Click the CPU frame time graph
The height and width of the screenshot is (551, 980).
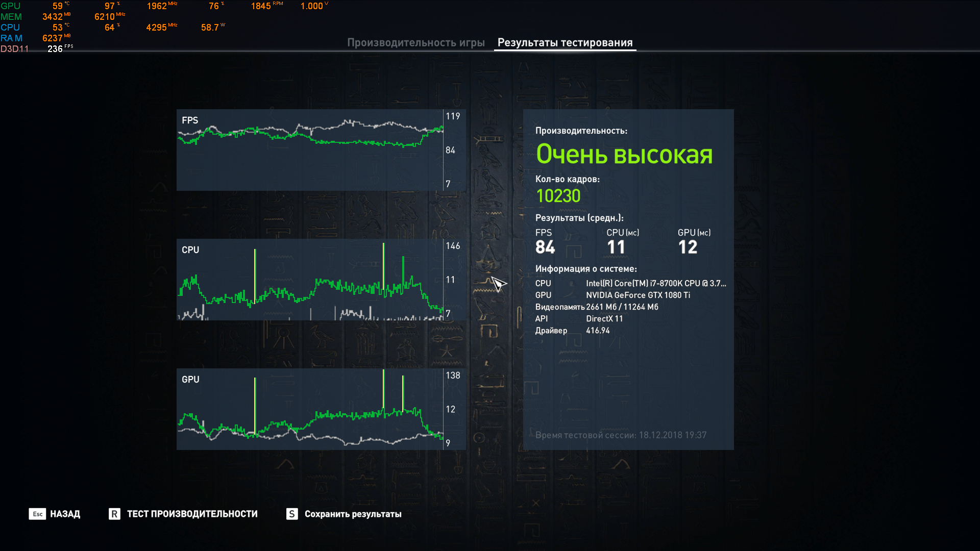[x=310, y=280]
